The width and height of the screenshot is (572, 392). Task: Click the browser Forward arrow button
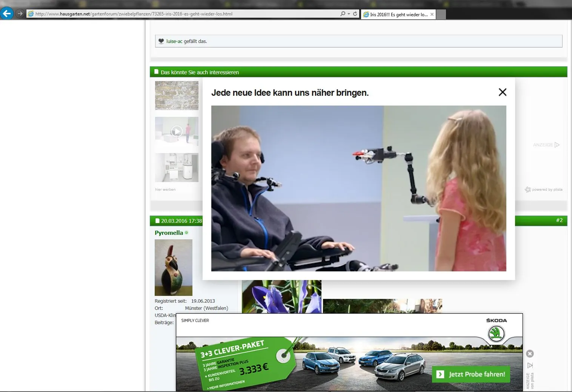(x=20, y=14)
